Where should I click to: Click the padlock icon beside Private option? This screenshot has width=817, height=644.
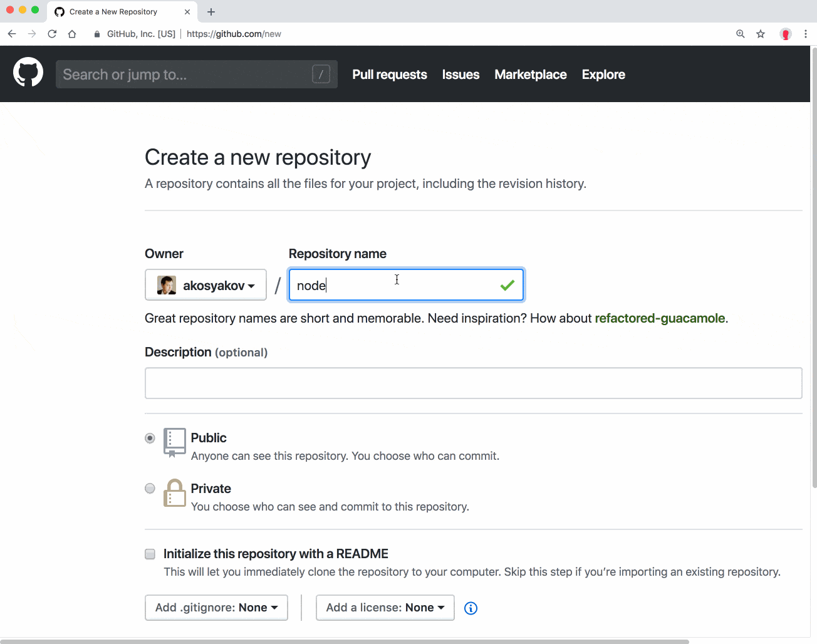coord(174,494)
